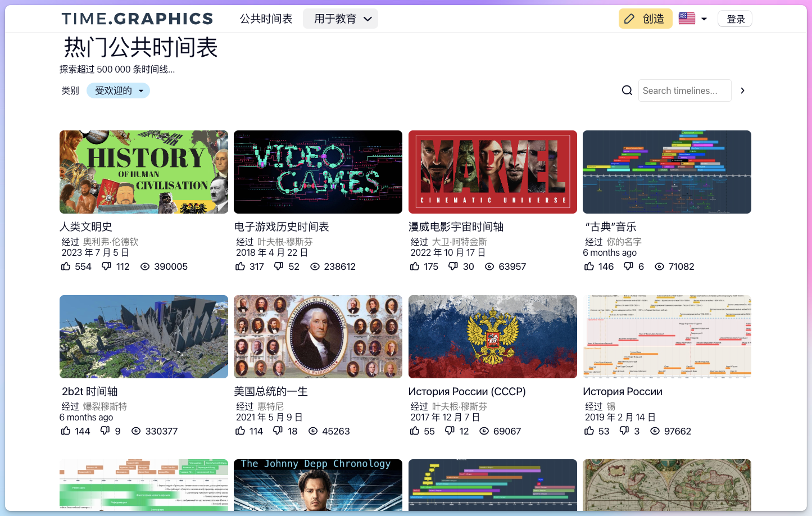The image size is (812, 516).
Task: Click author name 奥利弗·伦德钦
Action: pos(111,242)
